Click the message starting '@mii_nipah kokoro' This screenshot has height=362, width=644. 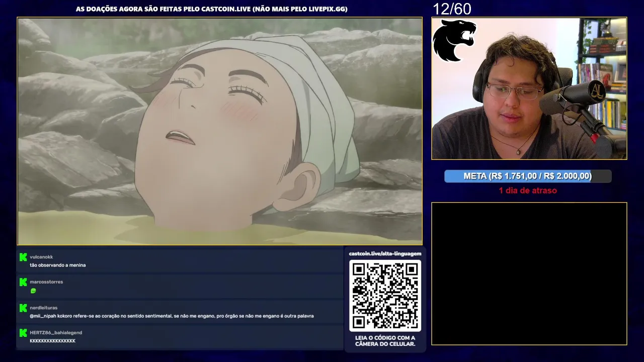[x=172, y=316]
